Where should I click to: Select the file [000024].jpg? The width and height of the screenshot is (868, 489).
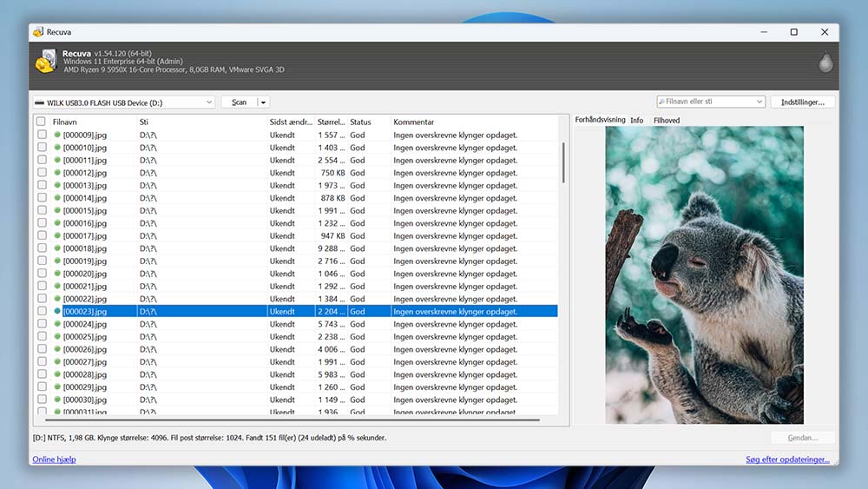(85, 324)
